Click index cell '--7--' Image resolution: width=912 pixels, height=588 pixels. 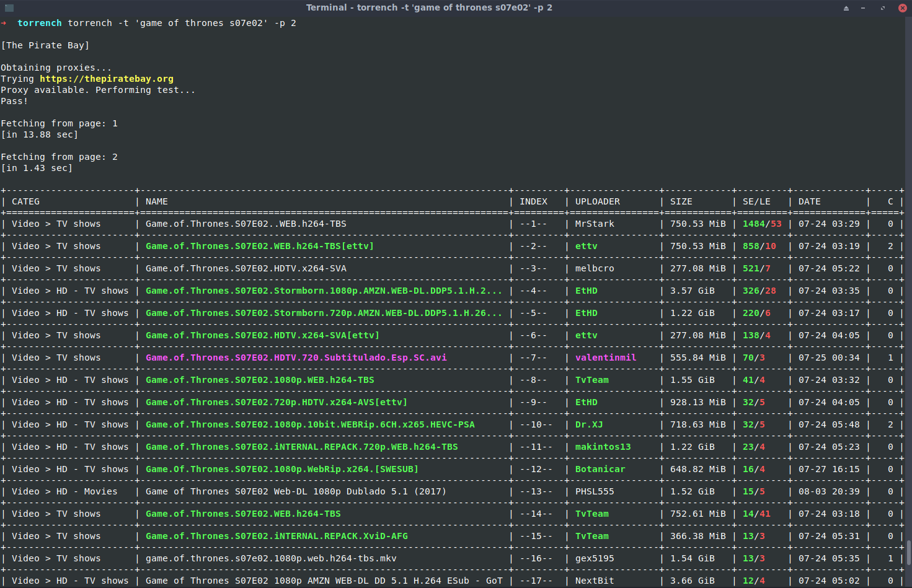(x=534, y=358)
